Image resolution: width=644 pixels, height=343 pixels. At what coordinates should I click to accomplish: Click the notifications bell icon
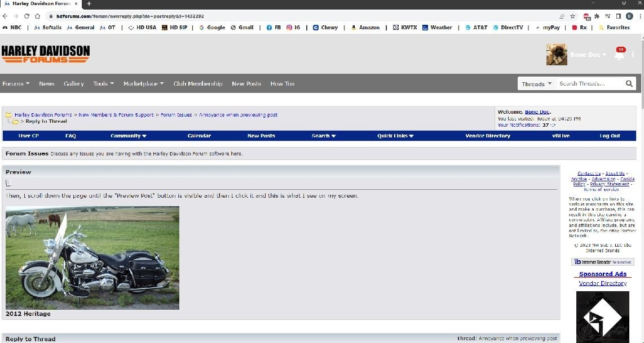click(619, 55)
